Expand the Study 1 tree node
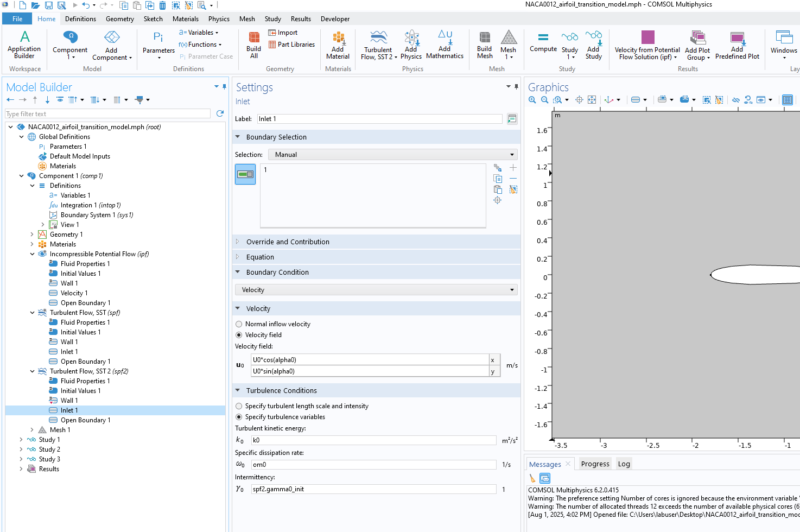This screenshot has height=532, width=800. click(21, 440)
